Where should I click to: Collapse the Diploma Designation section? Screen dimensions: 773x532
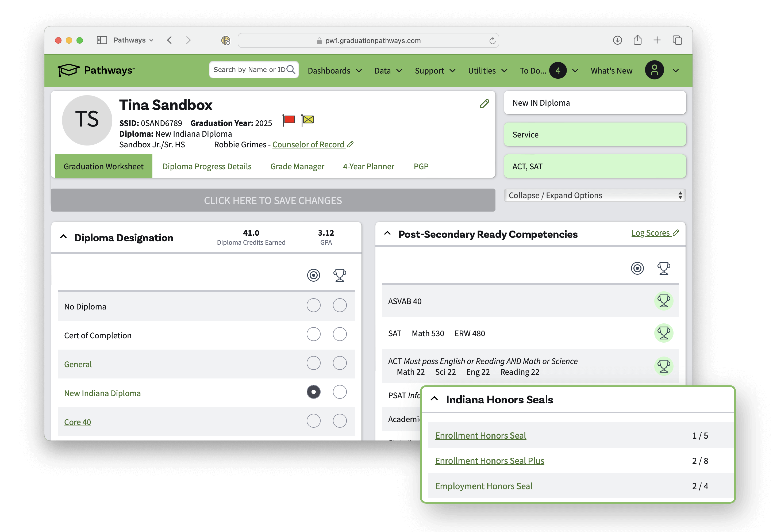63,237
